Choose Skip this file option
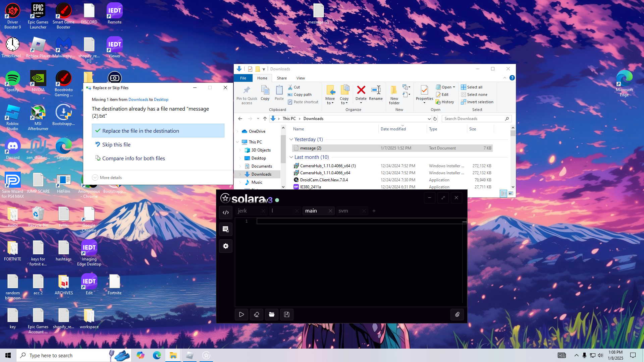This screenshot has height=362, width=644. (x=116, y=144)
